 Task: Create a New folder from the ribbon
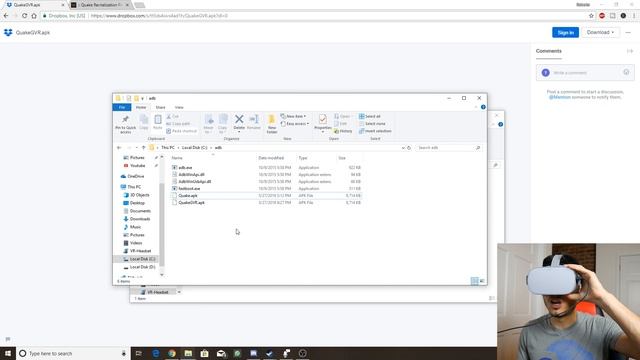[272, 124]
